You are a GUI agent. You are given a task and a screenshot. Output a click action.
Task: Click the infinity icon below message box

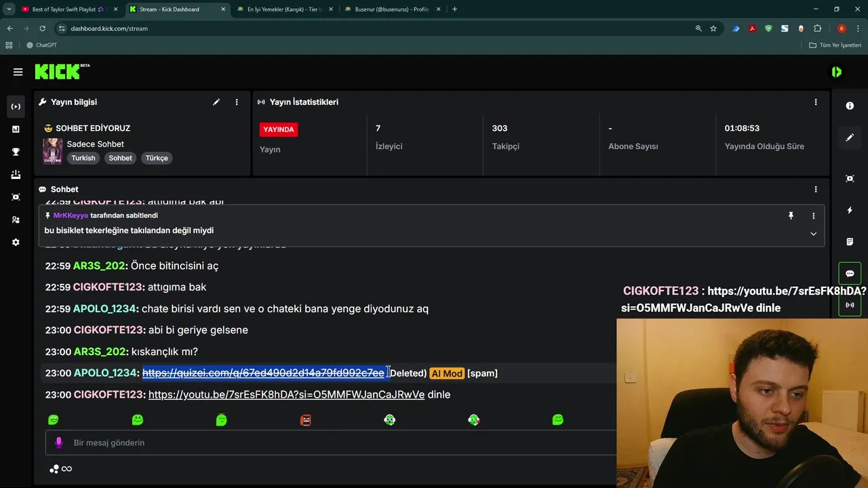coord(66,469)
